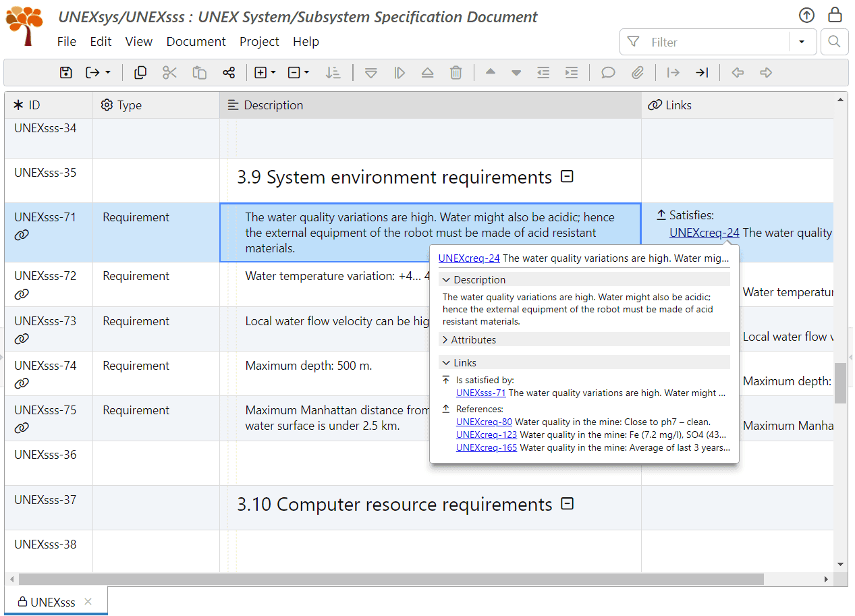The image size is (855, 616).
Task: Click the link icon under UNEXsss-71
Action: [22, 235]
